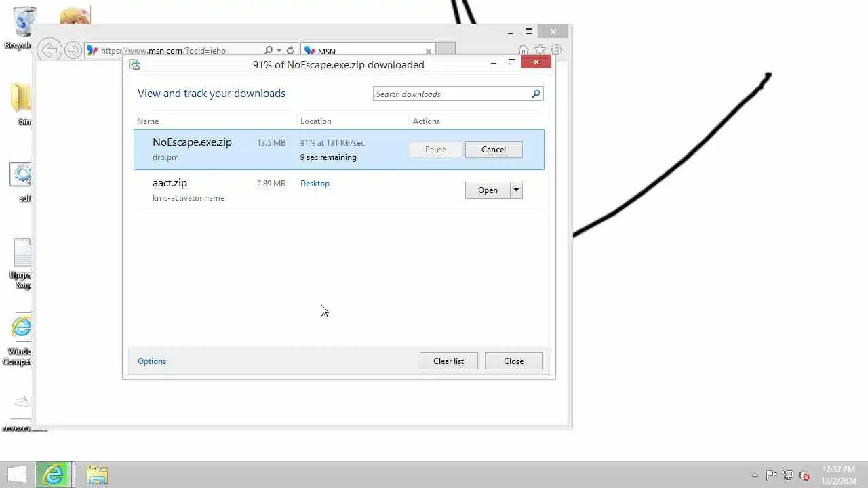This screenshot has width=868, height=488.
Task: Open the address bar autocomplete dropdown arrow
Action: tap(279, 51)
